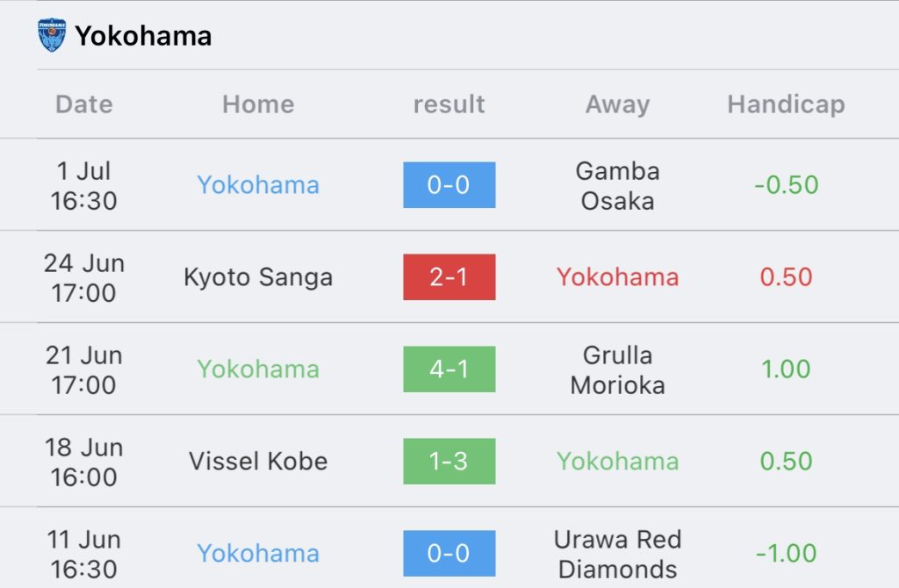Select the Date column header
Image resolution: width=899 pixels, height=588 pixels.
point(84,104)
